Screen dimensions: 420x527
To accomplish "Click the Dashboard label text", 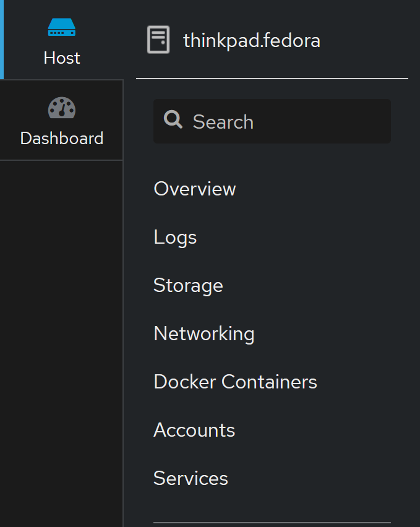I will (61, 138).
